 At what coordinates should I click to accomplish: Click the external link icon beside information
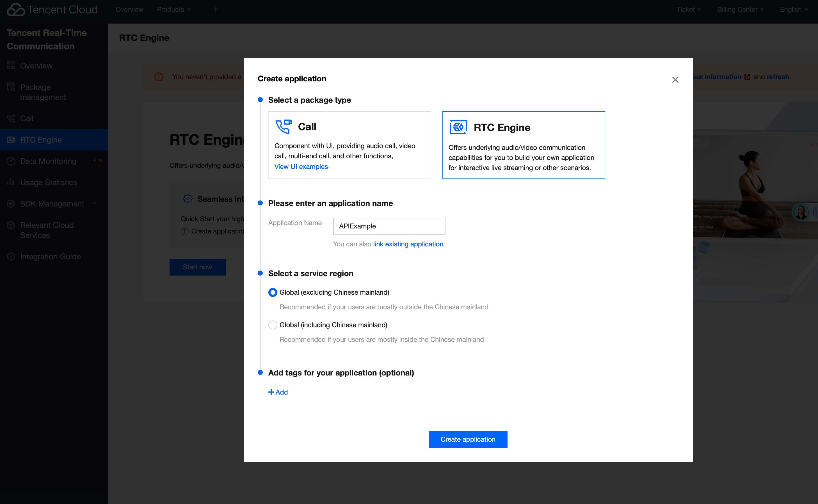[747, 77]
